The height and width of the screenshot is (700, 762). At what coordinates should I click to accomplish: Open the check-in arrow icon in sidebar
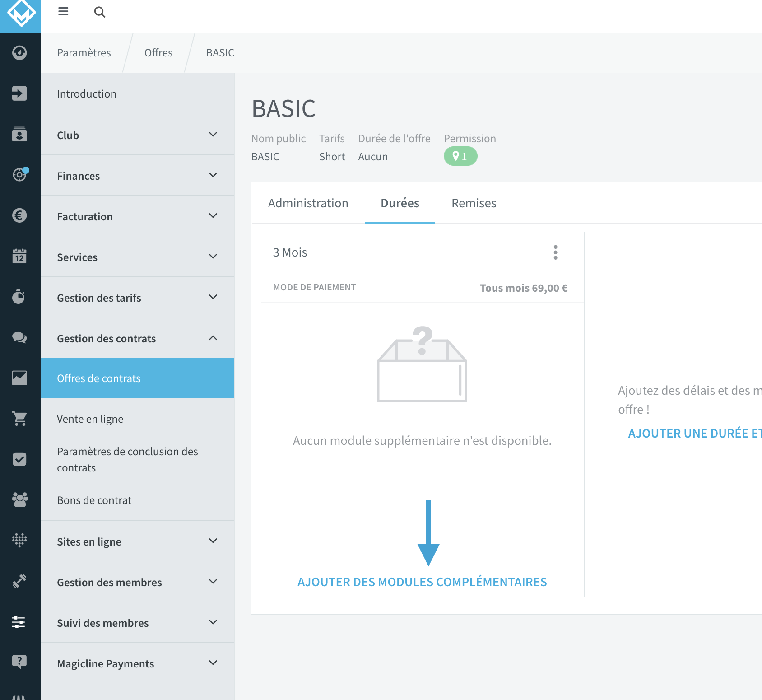(x=19, y=93)
